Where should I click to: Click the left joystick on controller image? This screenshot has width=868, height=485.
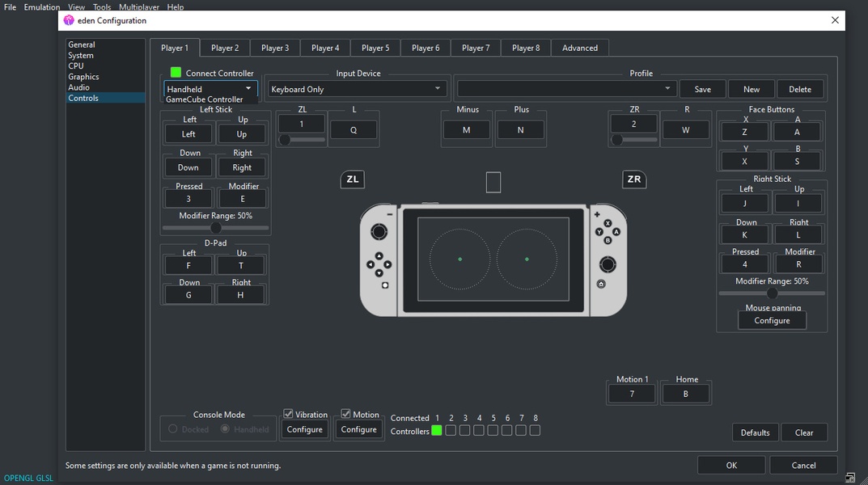tap(379, 233)
